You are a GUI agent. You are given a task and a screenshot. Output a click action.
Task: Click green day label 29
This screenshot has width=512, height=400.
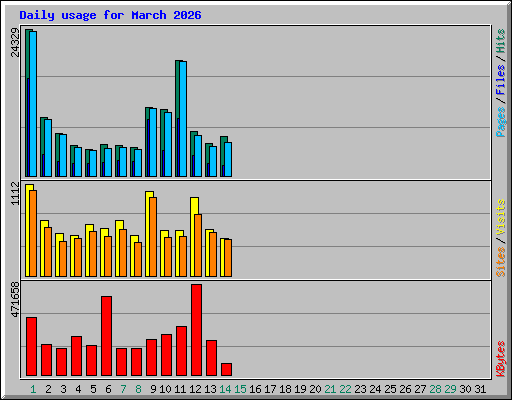pyautogui.click(x=450, y=389)
